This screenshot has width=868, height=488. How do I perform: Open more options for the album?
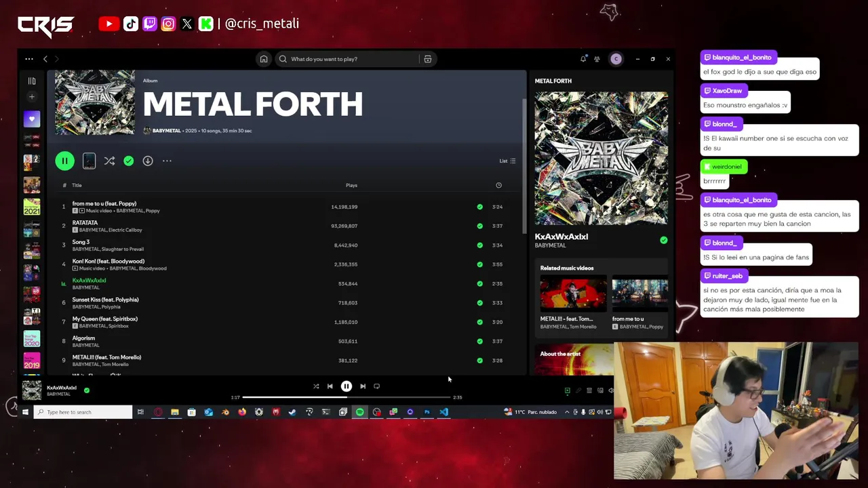click(x=167, y=161)
